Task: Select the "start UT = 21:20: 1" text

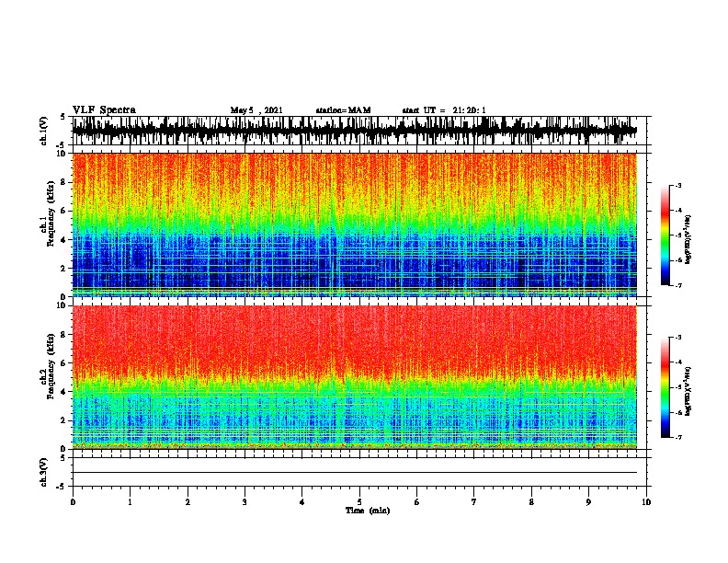Action: [x=444, y=110]
